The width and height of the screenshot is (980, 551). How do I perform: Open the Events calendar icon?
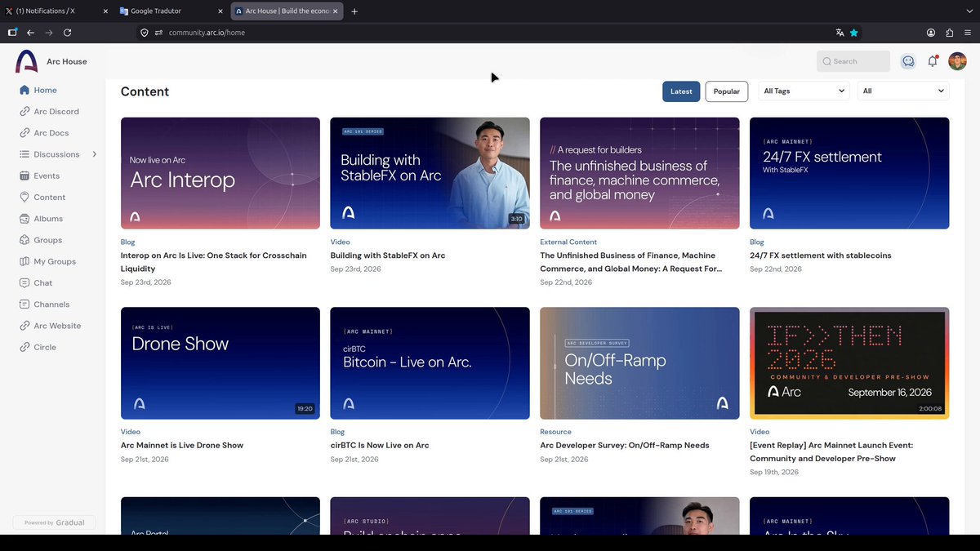pyautogui.click(x=24, y=176)
